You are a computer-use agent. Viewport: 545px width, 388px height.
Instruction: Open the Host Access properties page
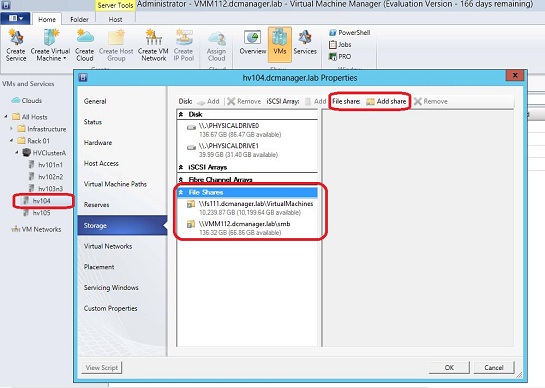coord(122,163)
